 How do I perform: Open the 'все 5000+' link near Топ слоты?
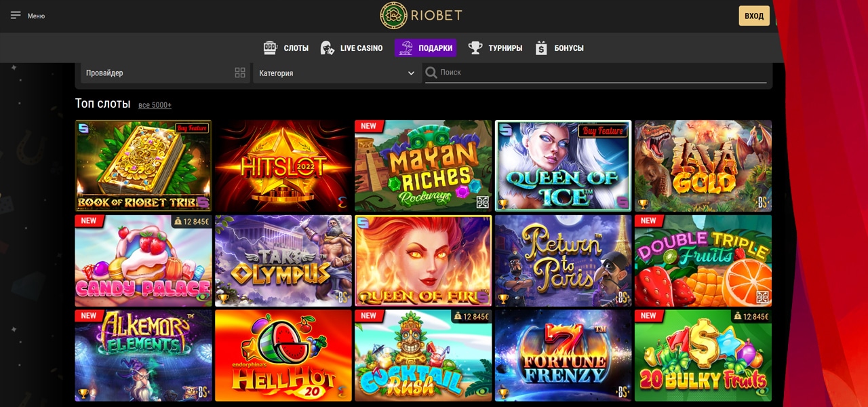tap(154, 104)
